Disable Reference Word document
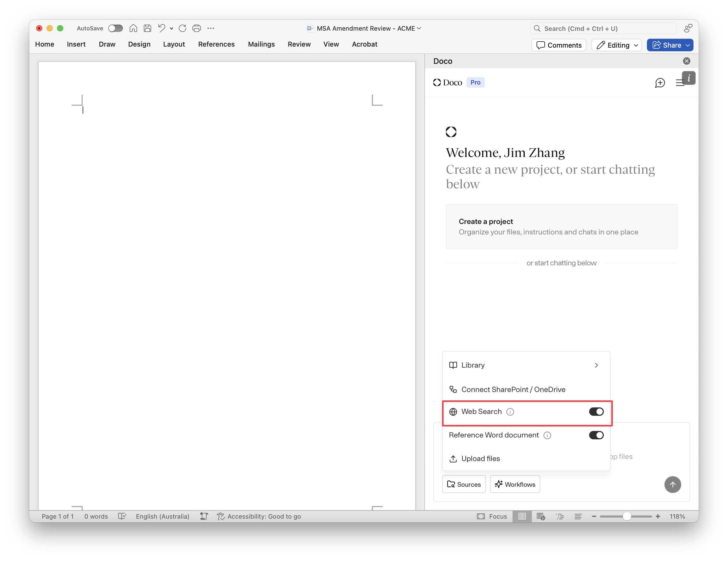 596,435
